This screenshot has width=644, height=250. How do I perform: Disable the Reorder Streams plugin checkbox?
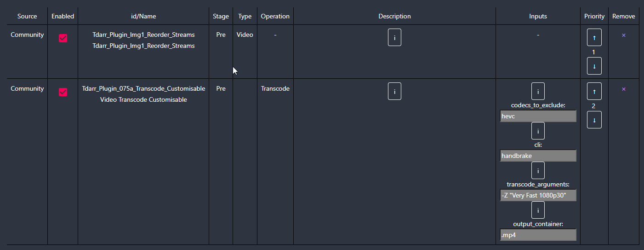[x=63, y=38]
